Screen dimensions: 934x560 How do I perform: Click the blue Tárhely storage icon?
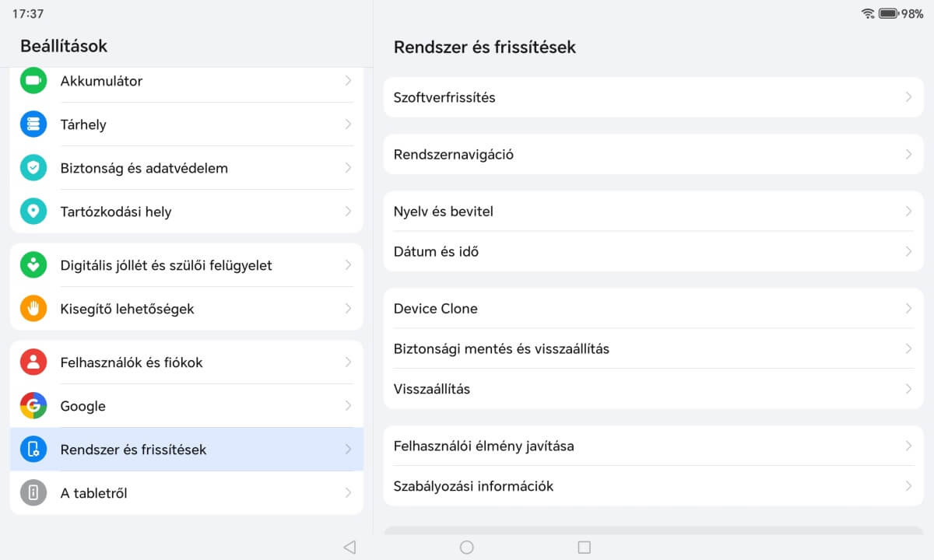coord(33,124)
